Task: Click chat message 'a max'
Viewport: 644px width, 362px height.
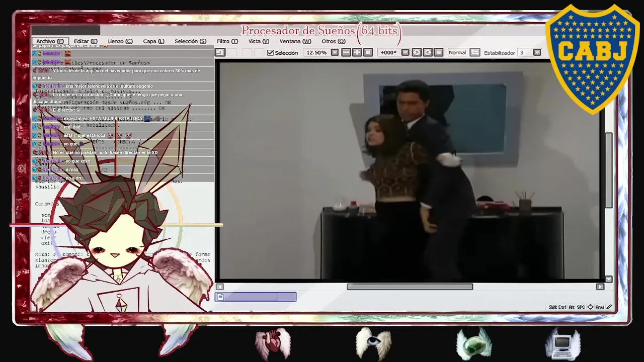Action: [72, 169]
